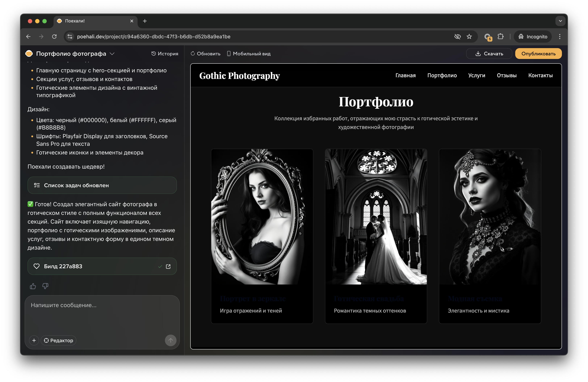This screenshot has width=588, height=382.
Task: Click the site information icon in address bar
Action: click(70, 37)
